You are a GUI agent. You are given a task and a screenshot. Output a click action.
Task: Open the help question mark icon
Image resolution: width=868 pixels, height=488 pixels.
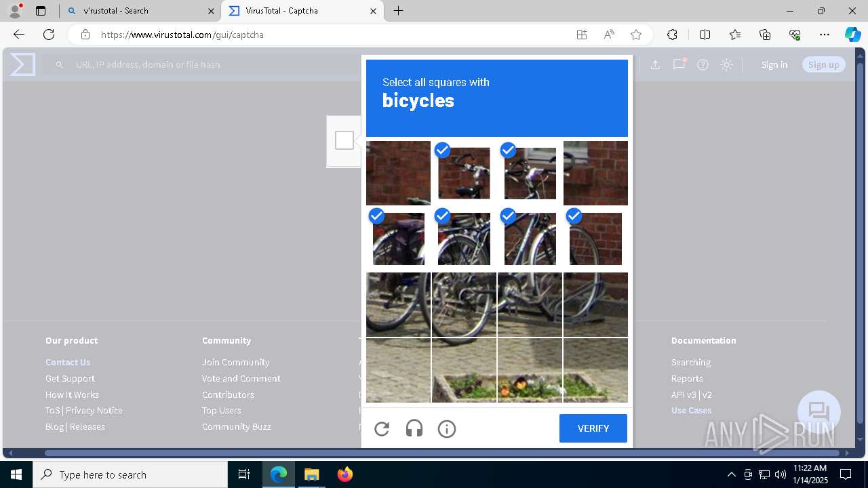[x=703, y=64]
